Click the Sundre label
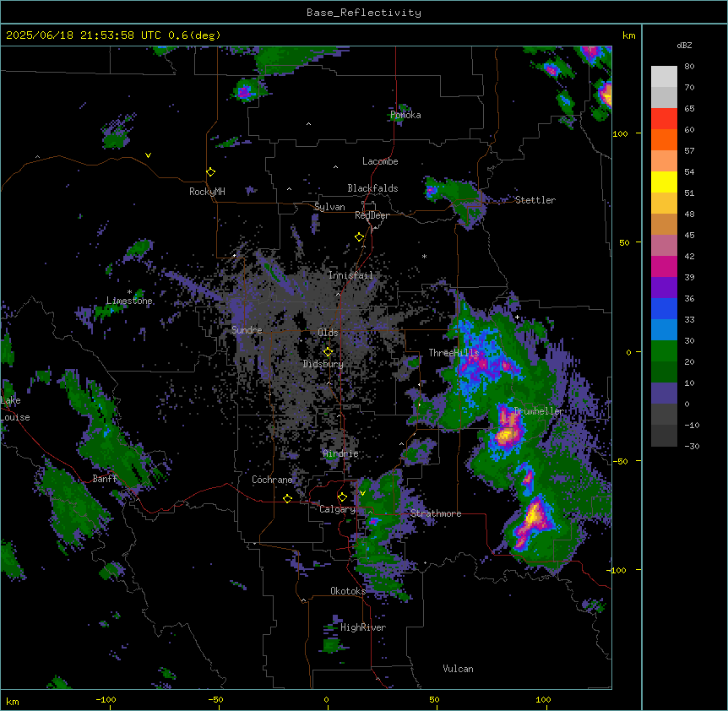This screenshot has height=711, width=728. (x=247, y=330)
